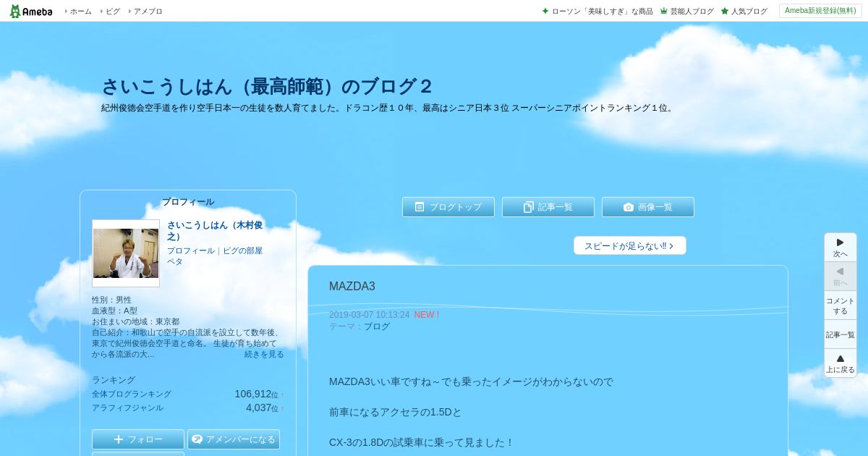Click the plus icon on フォロー
The height and width of the screenshot is (456, 868).
click(x=119, y=439)
